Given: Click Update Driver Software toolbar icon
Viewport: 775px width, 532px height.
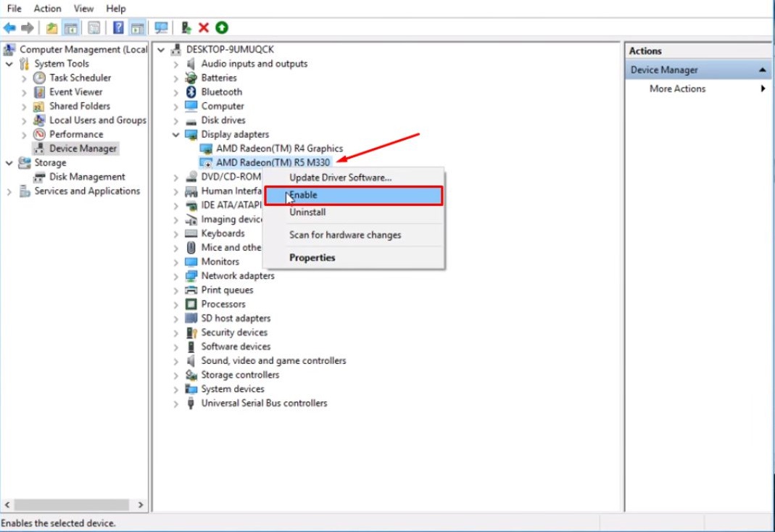Looking at the screenshot, I should coord(186,28).
